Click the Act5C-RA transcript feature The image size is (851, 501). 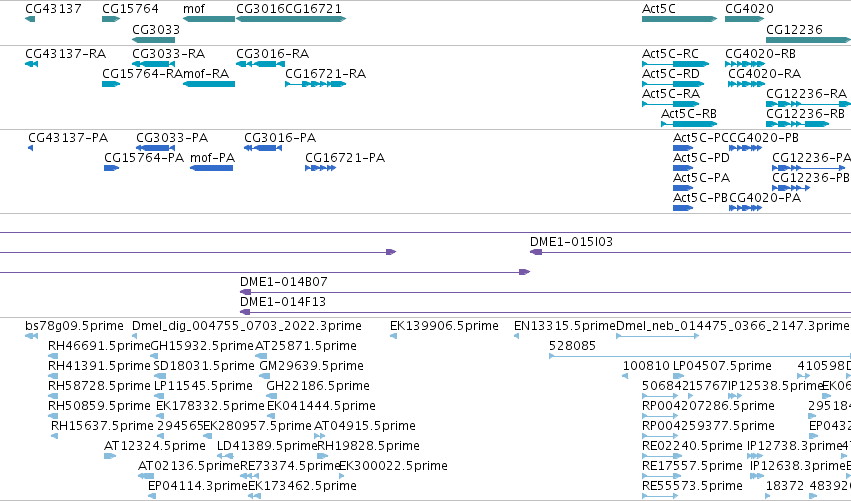coord(671,104)
